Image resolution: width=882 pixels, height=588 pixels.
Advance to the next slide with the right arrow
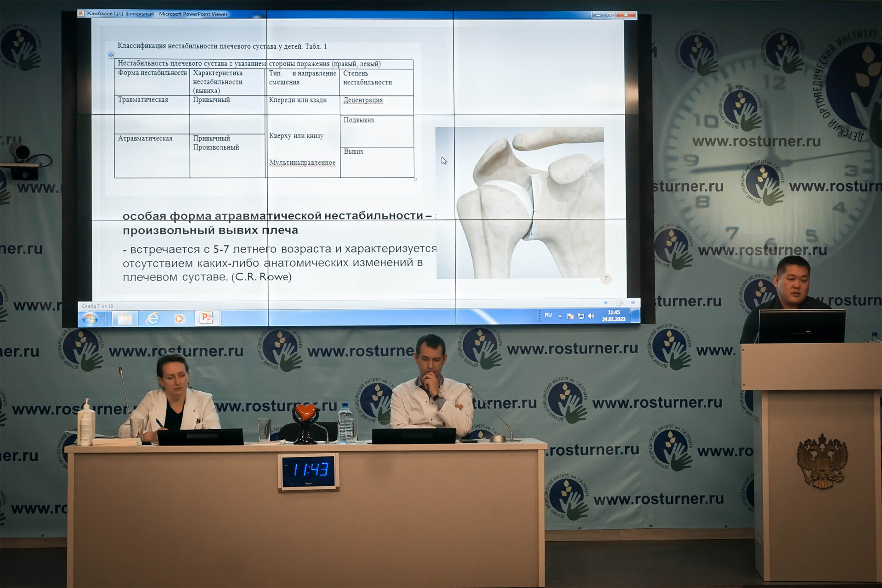pyautogui.click(x=633, y=302)
